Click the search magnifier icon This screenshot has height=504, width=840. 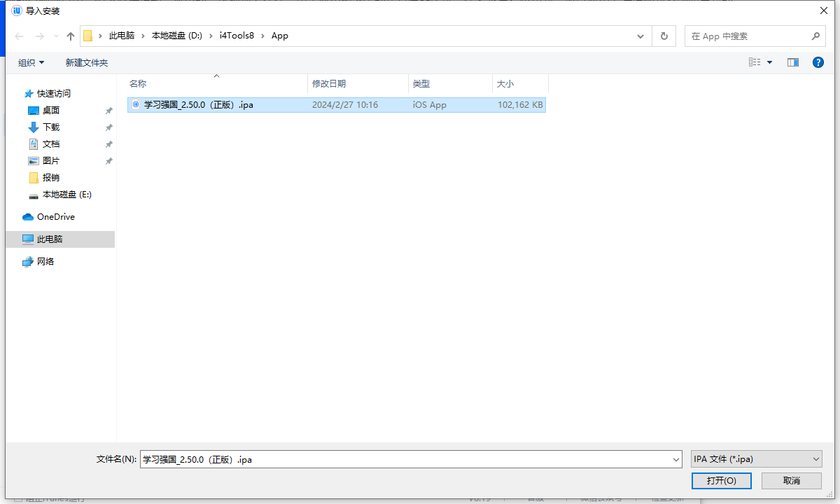(x=815, y=36)
